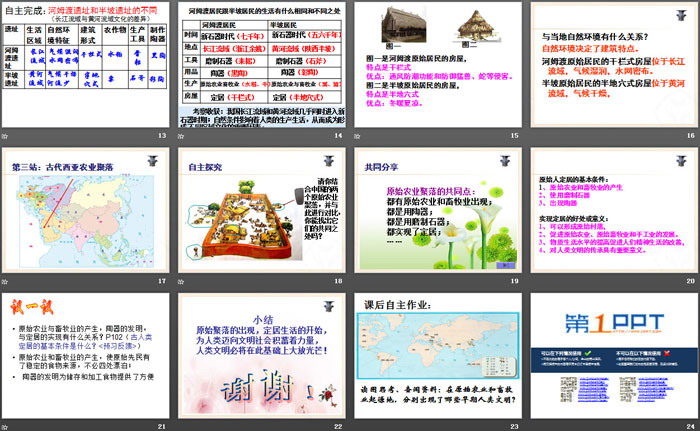
Task: Select slide 14 red-text table thumbnail
Action: (x=262, y=64)
